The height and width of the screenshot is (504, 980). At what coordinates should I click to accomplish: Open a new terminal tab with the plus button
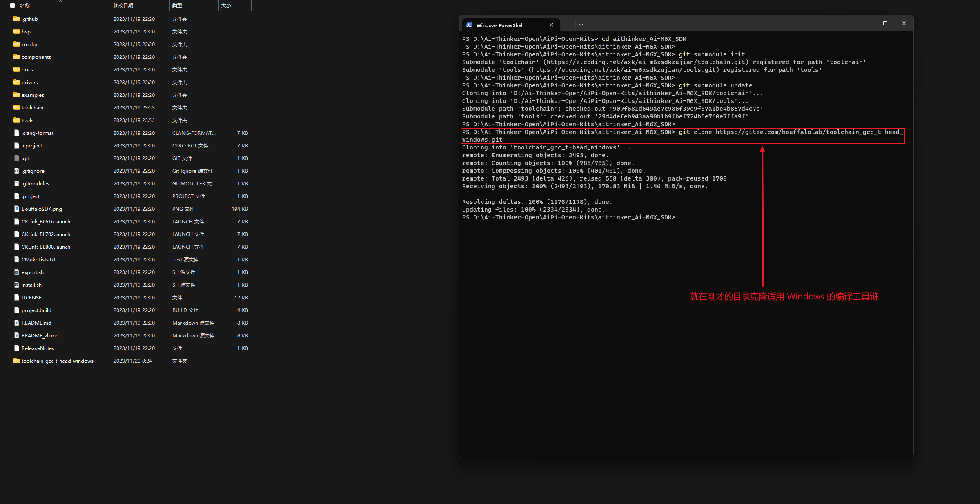point(569,25)
